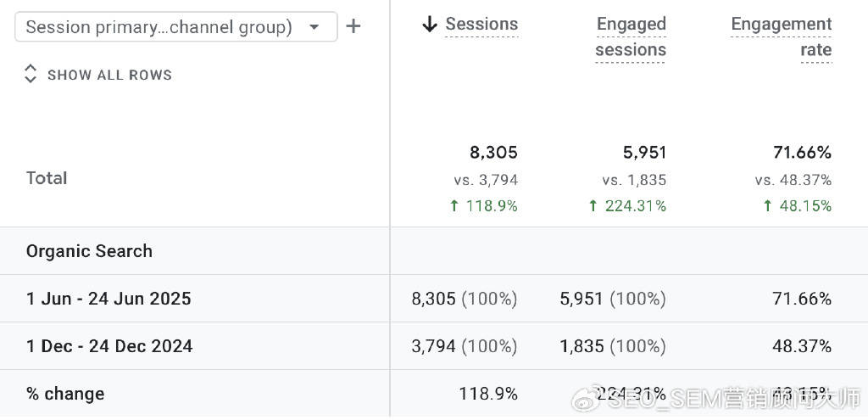Sort by the Sessions column header
This screenshot has height=420, width=868.
(481, 25)
